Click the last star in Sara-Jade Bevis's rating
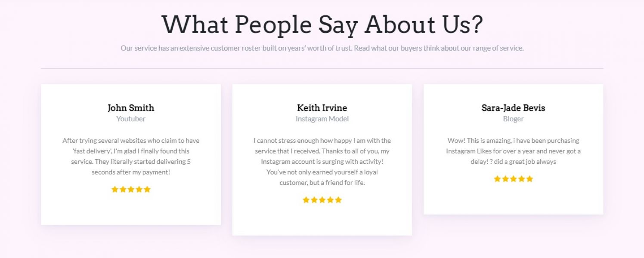Screen dimensions: 644x258 [x=529, y=179]
